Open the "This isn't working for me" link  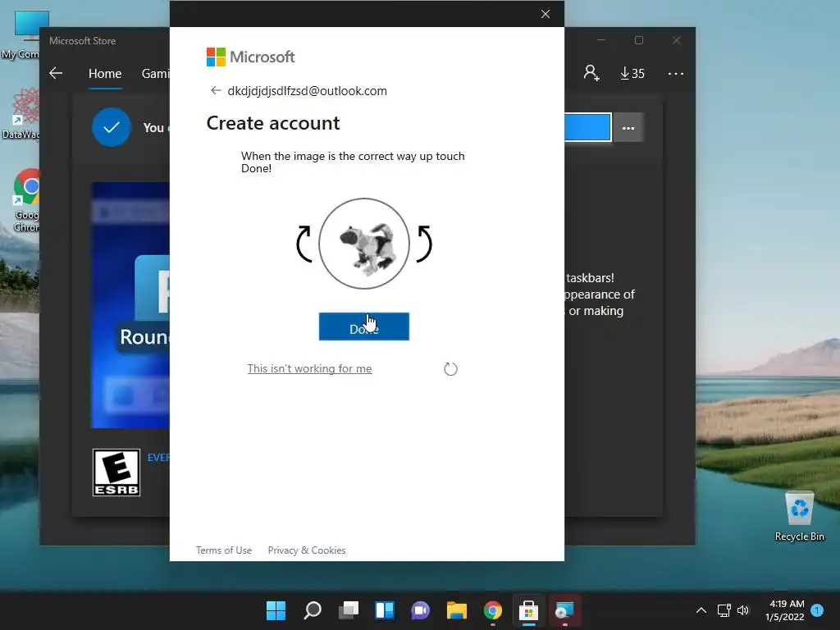tap(309, 368)
